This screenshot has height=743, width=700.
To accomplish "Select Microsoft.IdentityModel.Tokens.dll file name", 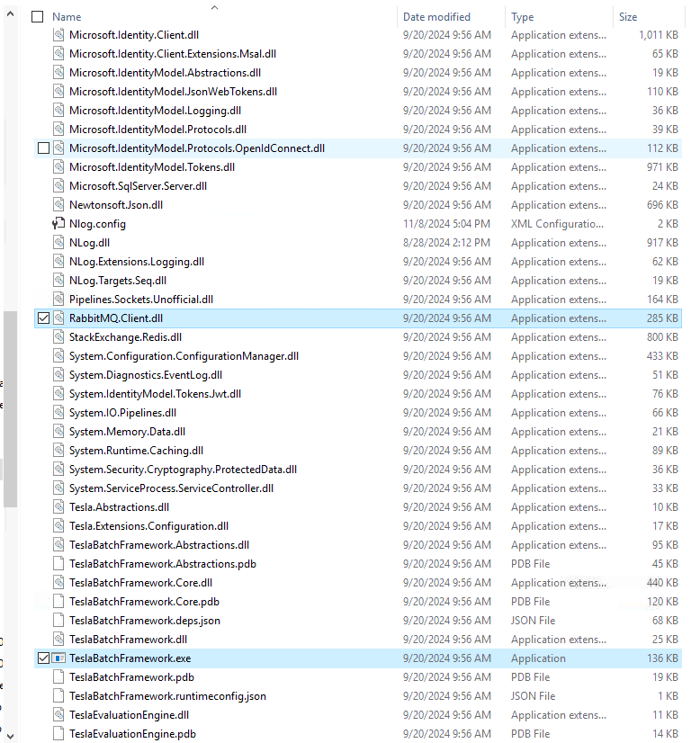I will pos(152,167).
